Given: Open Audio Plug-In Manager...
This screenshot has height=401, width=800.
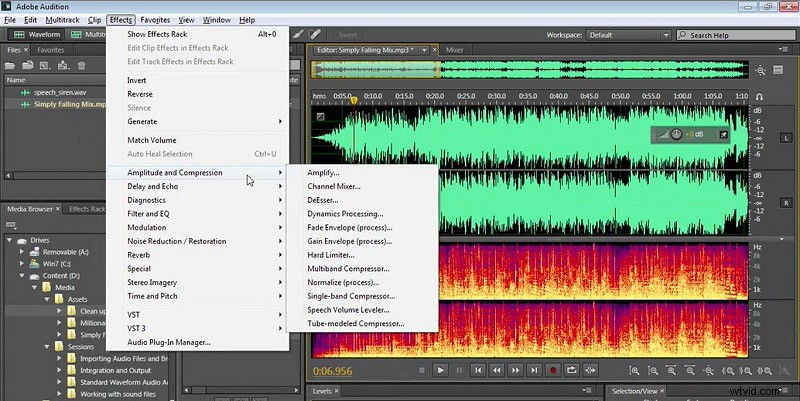Looking at the screenshot, I should (198, 342).
